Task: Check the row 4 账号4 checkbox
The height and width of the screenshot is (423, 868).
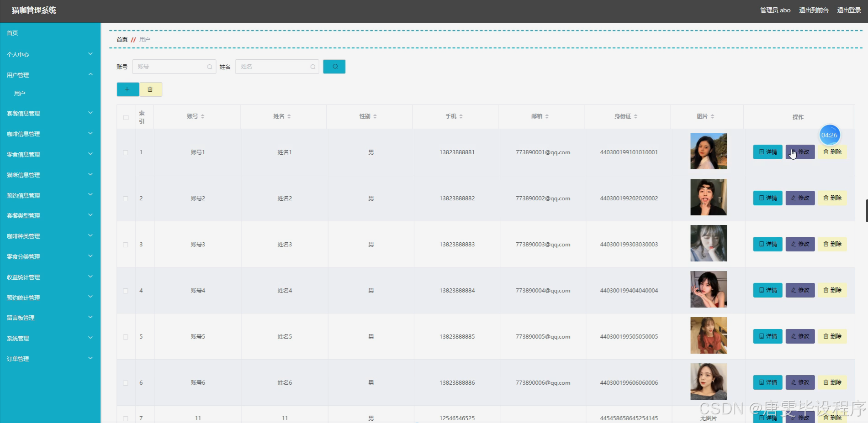Action: 126,291
